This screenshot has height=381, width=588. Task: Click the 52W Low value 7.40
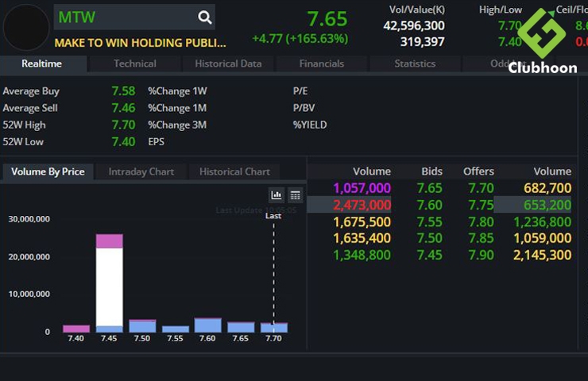(x=123, y=141)
